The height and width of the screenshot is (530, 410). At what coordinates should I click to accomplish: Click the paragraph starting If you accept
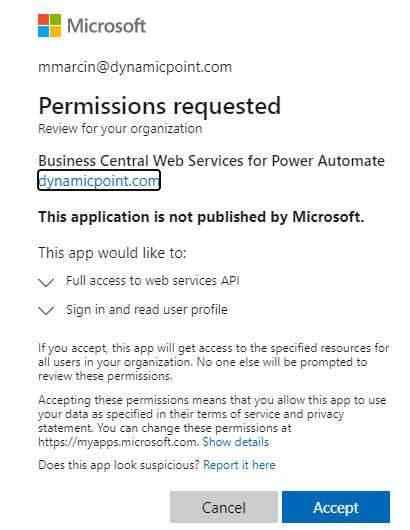214,362
